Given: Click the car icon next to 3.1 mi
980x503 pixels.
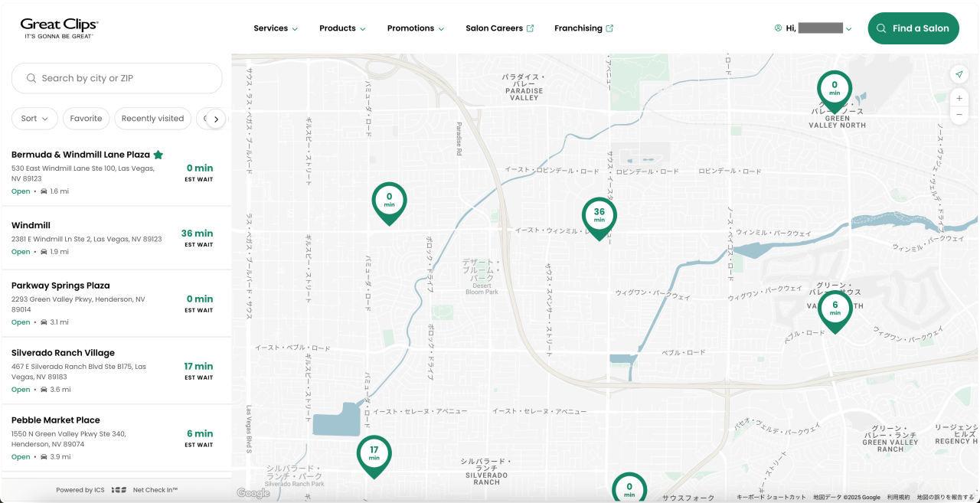Looking at the screenshot, I should click(44, 322).
